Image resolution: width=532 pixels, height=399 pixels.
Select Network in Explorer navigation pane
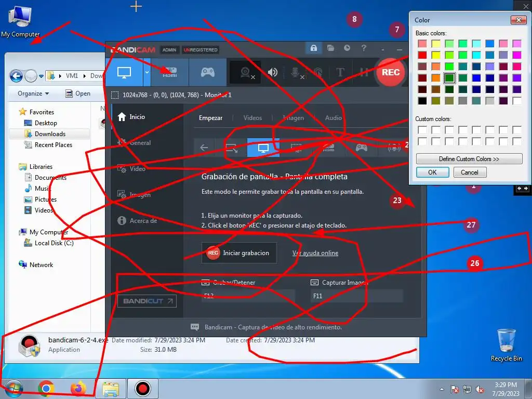pos(41,264)
